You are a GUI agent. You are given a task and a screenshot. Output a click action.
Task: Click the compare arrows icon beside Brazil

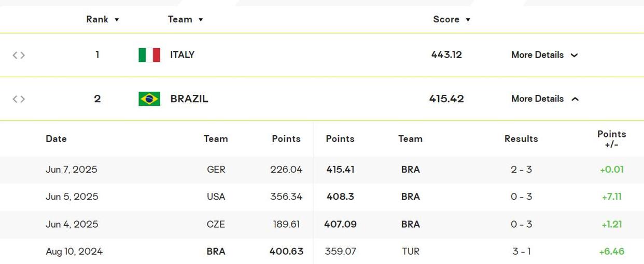click(19, 99)
